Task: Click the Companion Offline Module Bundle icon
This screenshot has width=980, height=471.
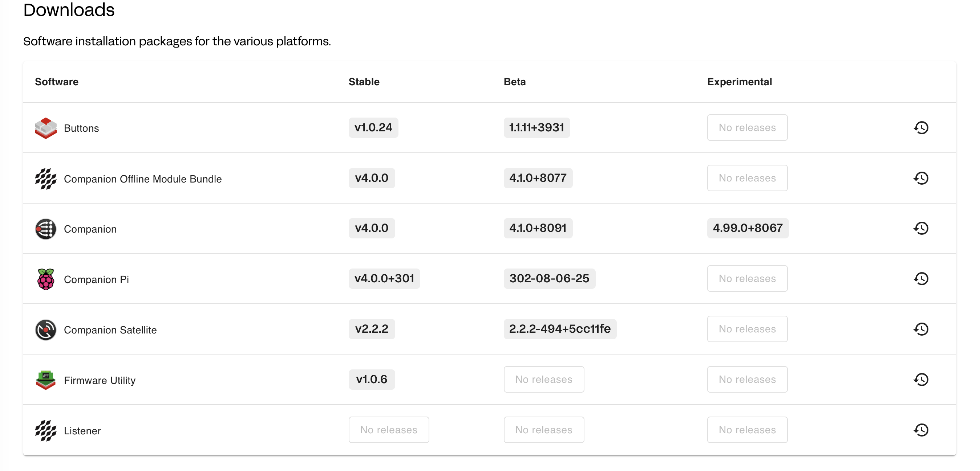Action: click(x=46, y=179)
